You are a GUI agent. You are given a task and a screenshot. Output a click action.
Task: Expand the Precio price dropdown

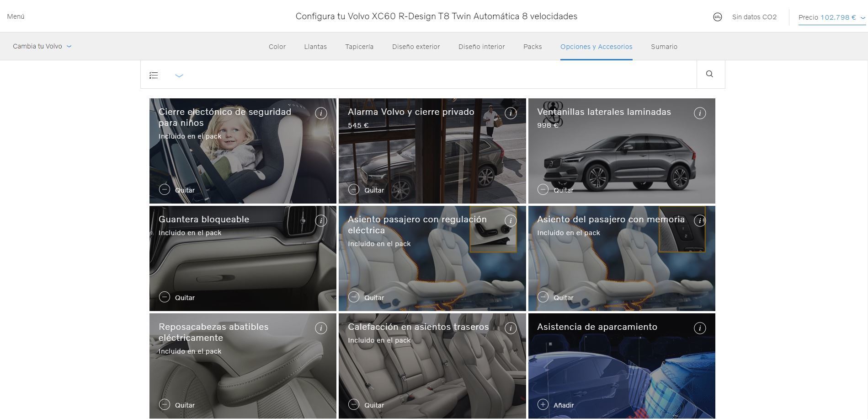(831, 17)
